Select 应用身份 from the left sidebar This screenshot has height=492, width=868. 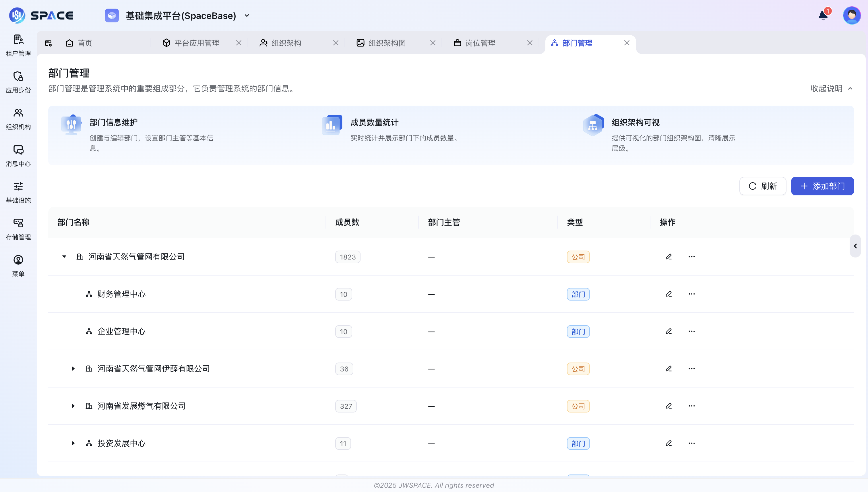pyautogui.click(x=18, y=82)
